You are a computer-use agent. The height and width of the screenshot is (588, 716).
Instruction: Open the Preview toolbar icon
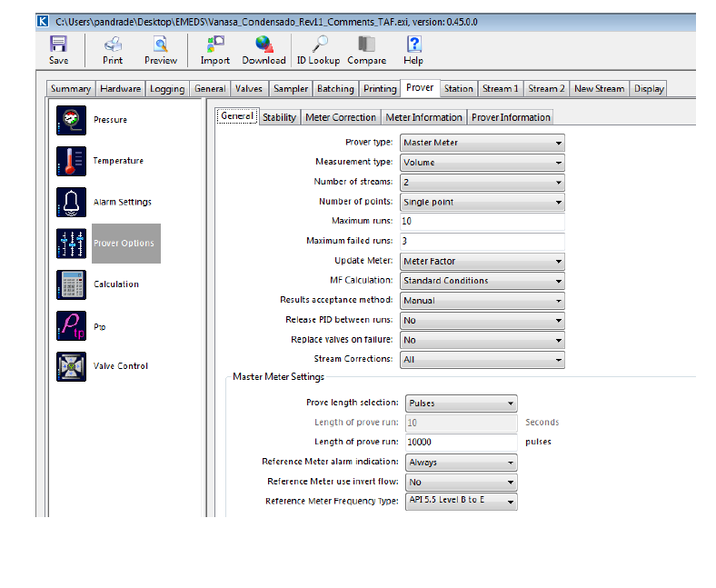pos(160,45)
